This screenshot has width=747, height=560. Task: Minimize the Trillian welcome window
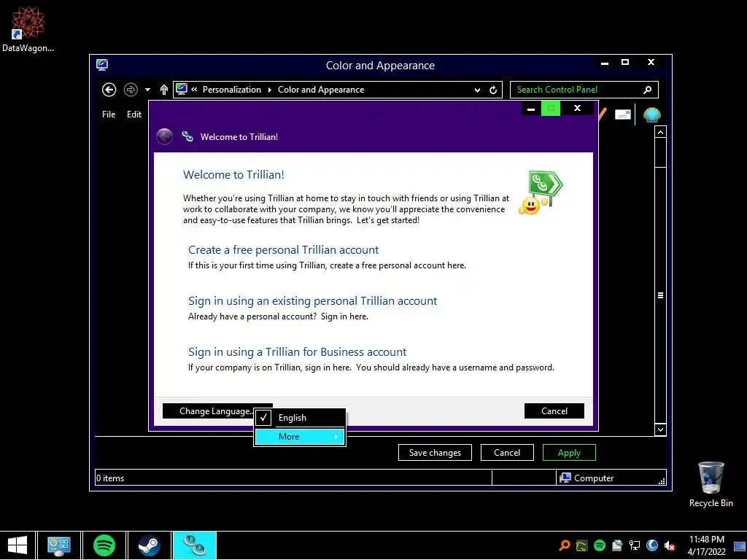531,109
